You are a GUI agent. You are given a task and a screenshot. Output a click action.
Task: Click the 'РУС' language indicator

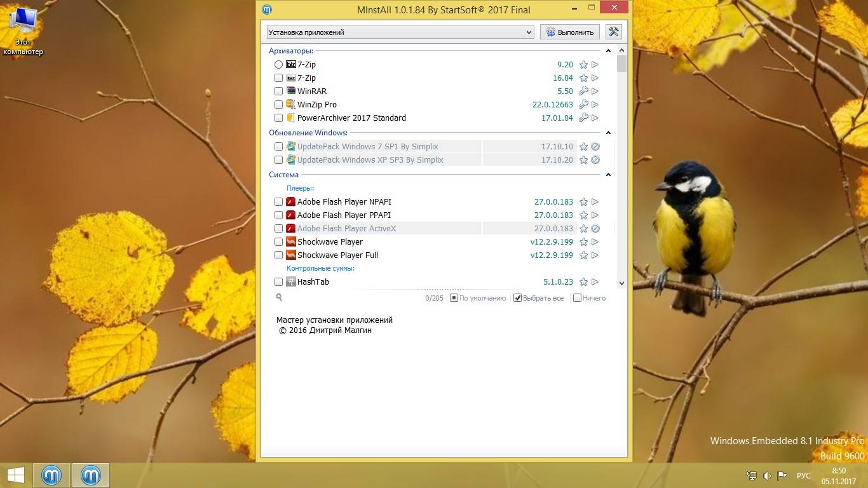click(x=803, y=476)
